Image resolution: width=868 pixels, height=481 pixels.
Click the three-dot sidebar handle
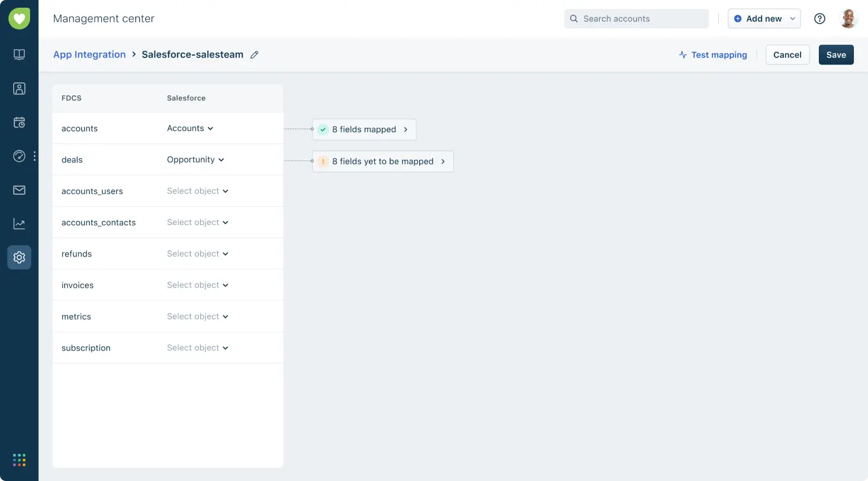coord(35,156)
